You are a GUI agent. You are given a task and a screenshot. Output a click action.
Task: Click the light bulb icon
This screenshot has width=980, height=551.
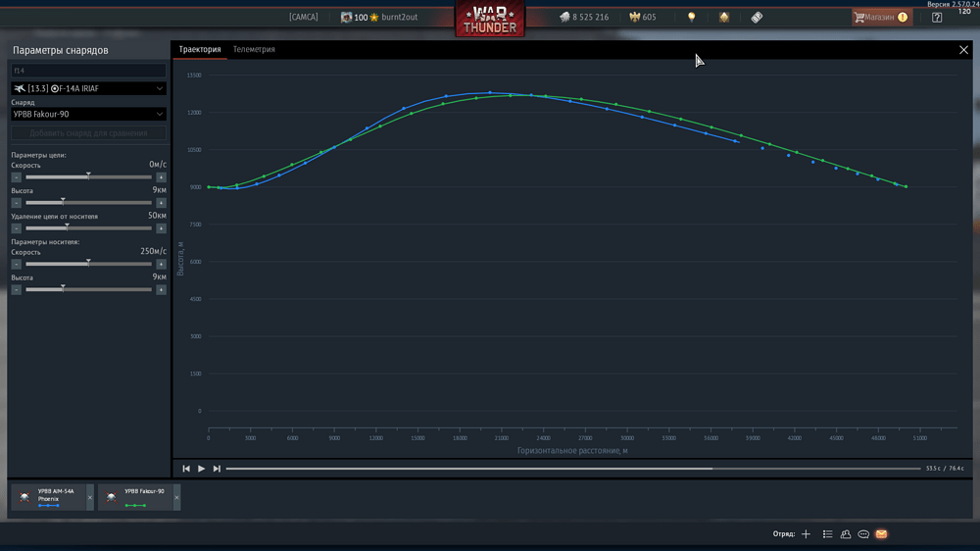[691, 18]
